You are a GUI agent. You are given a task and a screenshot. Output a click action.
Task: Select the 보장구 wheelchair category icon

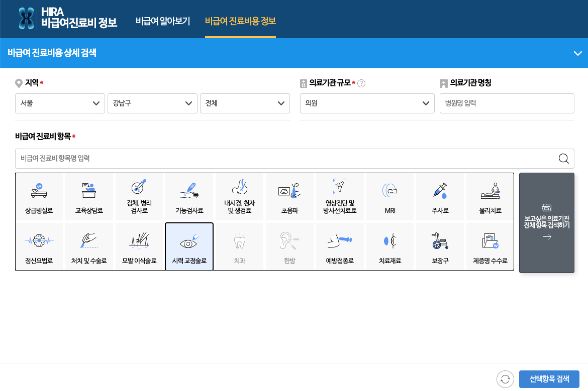(440, 246)
